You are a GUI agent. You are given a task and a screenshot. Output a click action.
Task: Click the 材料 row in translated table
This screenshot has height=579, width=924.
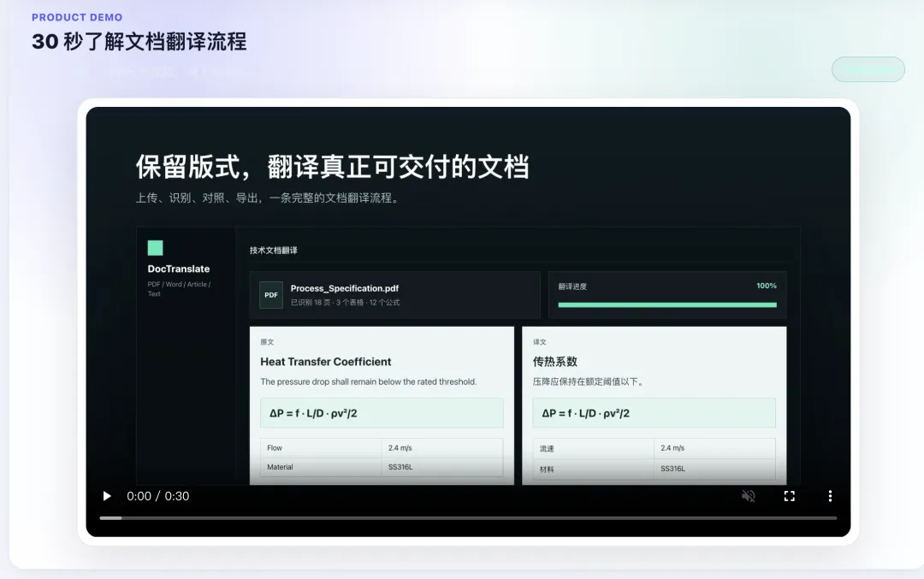point(654,469)
